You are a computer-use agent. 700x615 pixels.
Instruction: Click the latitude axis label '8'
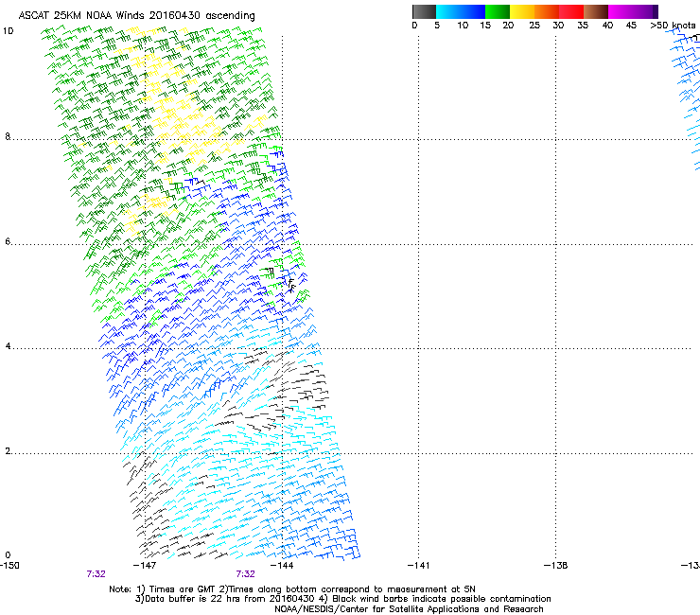pos(8,136)
